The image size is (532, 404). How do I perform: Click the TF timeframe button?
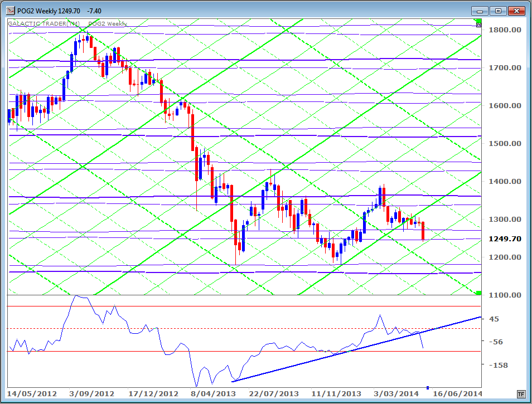click(x=521, y=394)
